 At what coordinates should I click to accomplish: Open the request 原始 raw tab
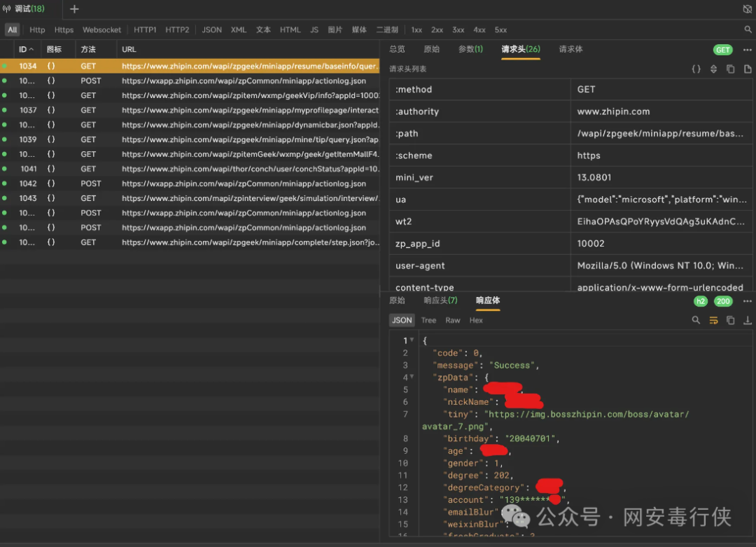point(431,49)
